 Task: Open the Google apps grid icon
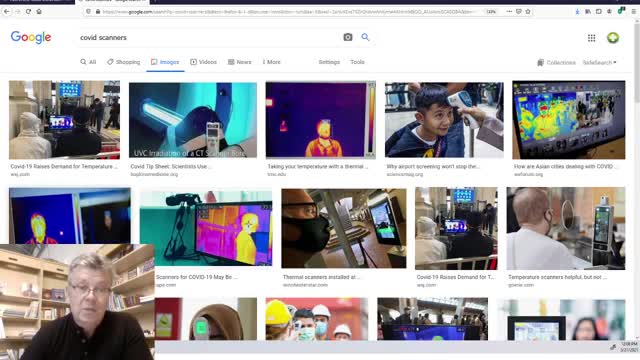(x=591, y=38)
